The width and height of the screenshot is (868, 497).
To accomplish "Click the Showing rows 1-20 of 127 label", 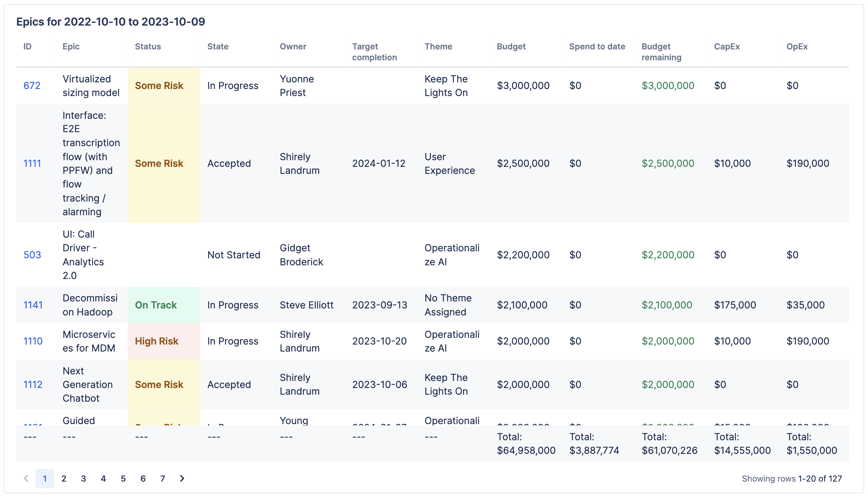I will coord(792,478).
